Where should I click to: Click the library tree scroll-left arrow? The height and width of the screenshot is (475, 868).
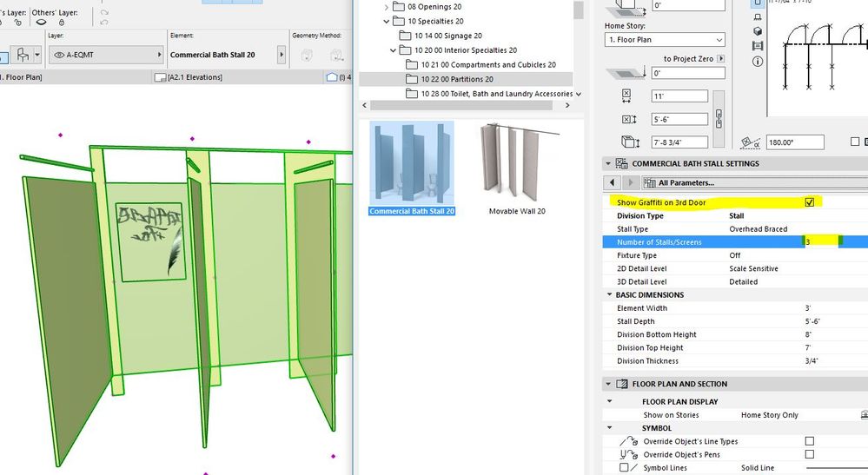click(364, 105)
